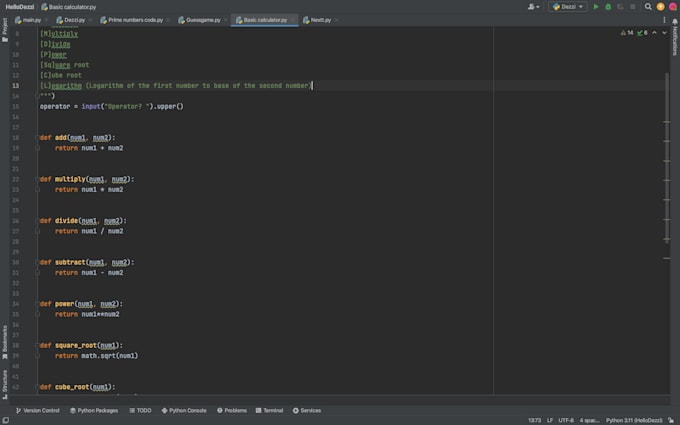Start debugging with the green bug icon
The width and height of the screenshot is (680, 425).
pyautogui.click(x=608, y=7)
